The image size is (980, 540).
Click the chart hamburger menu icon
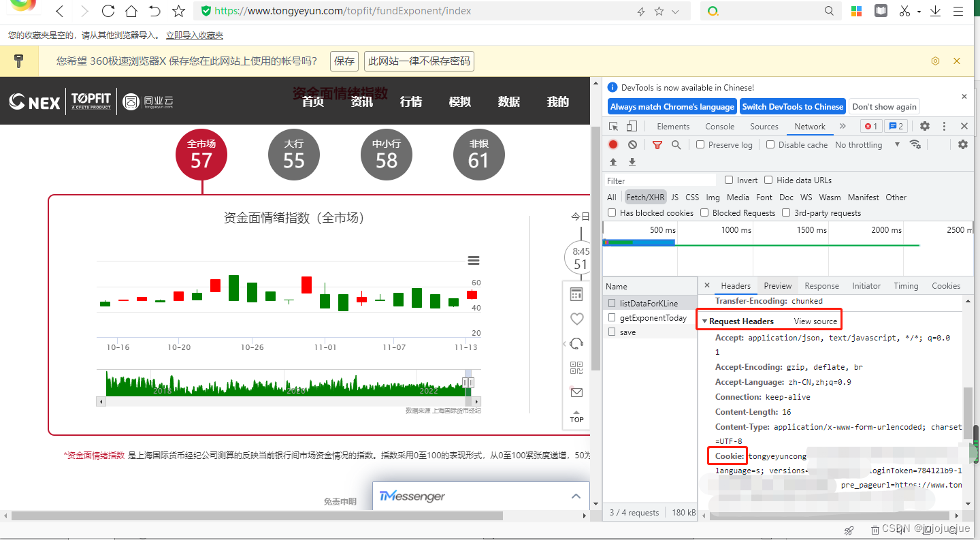[x=474, y=261]
